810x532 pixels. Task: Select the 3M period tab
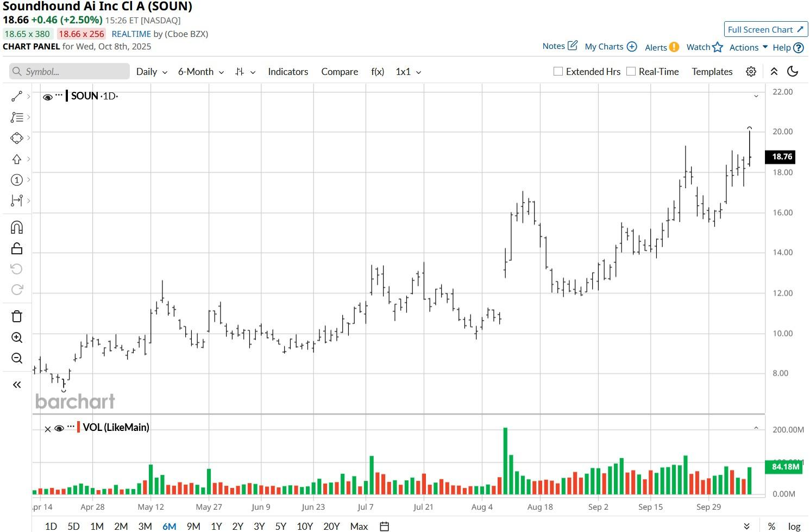coord(145,526)
